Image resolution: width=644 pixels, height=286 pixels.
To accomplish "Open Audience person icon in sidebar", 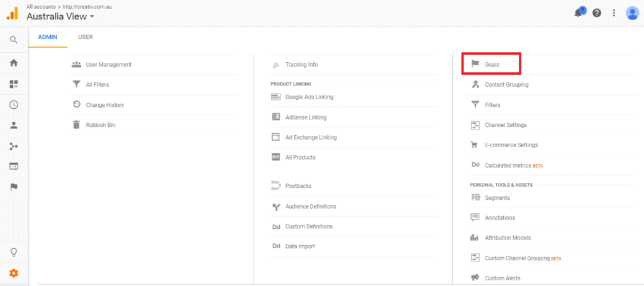I will coord(14,126).
